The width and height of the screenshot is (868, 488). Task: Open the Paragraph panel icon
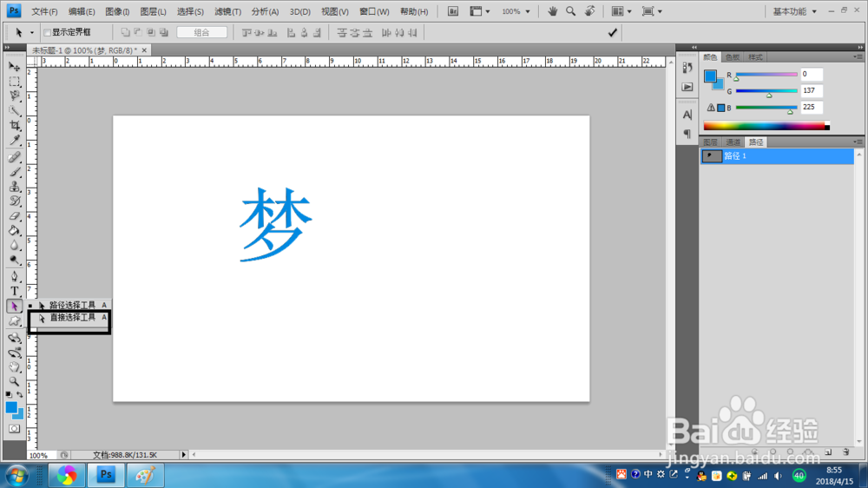pyautogui.click(x=687, y=134)
